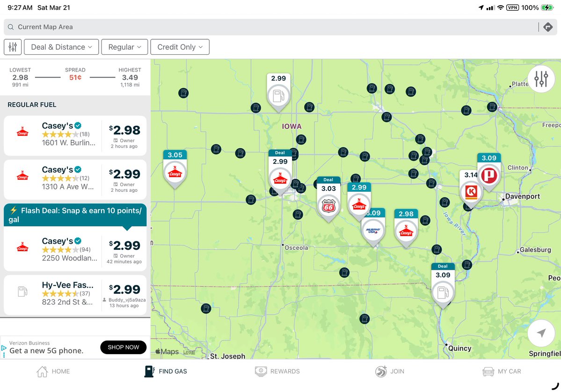Select the Murphy USA map pin
The image size is (561, 392).
(x=373, y=227)
